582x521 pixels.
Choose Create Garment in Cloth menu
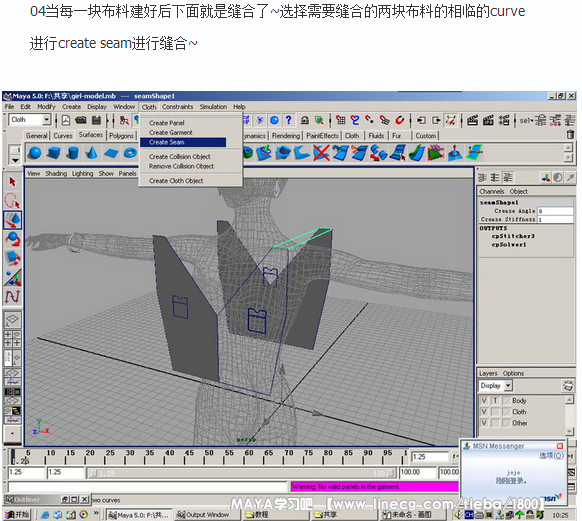pyautogui.click(x=171, y=132)
